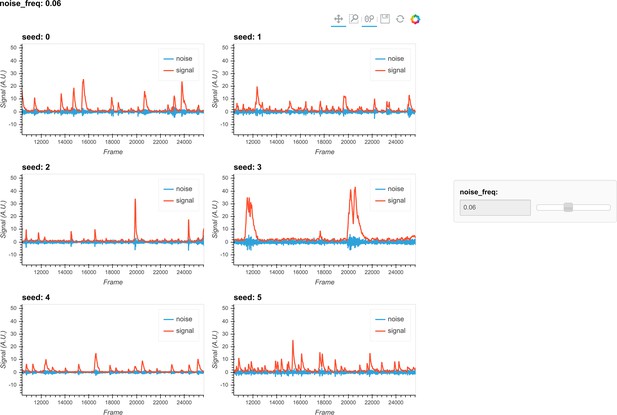
Task: Click the 'seed: 5' plot title
Action: (248, 297)
